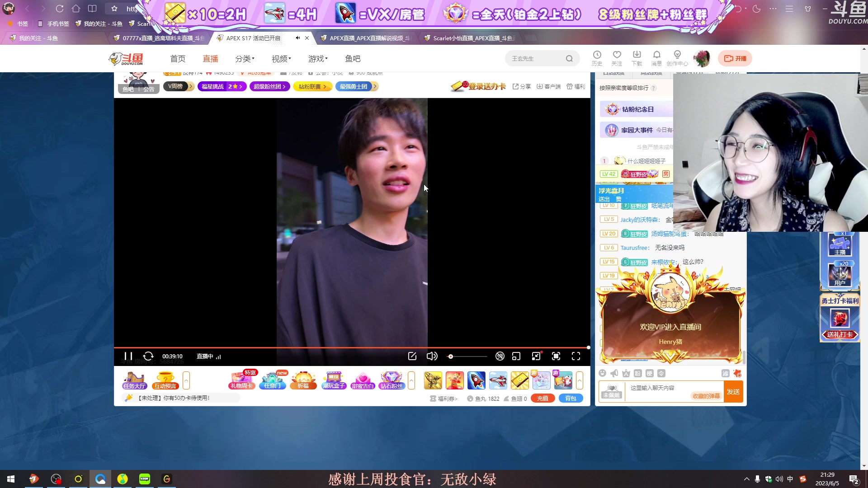Enter full screen mode in player

pyautogui.click(x=576, y=356)
